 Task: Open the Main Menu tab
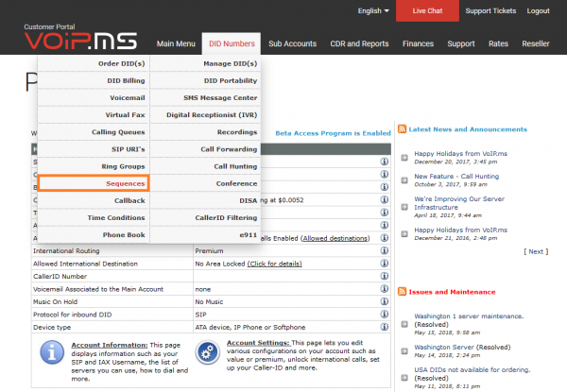pyautogui.click(x=176, y=43)
